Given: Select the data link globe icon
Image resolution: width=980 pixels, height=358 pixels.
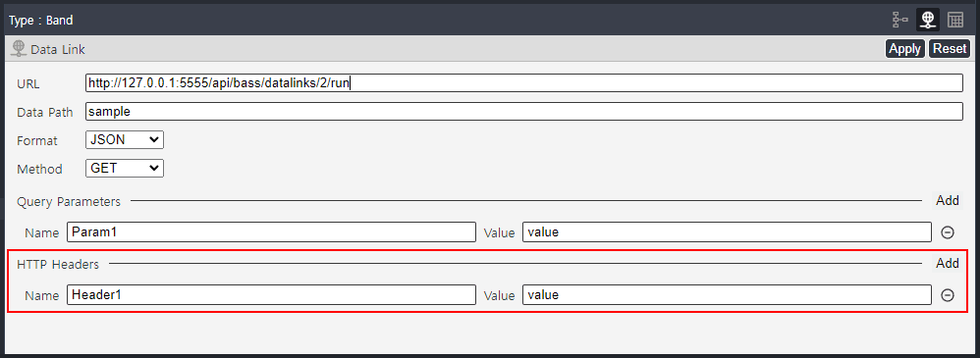Looking at the screenshot, I should 928,20.
